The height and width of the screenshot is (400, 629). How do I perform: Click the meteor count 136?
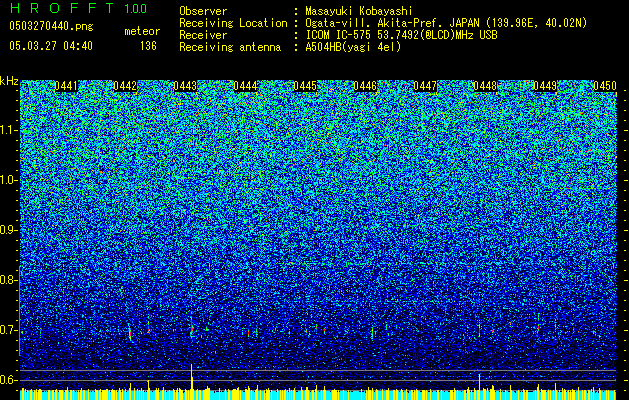(x=148, y=46)
